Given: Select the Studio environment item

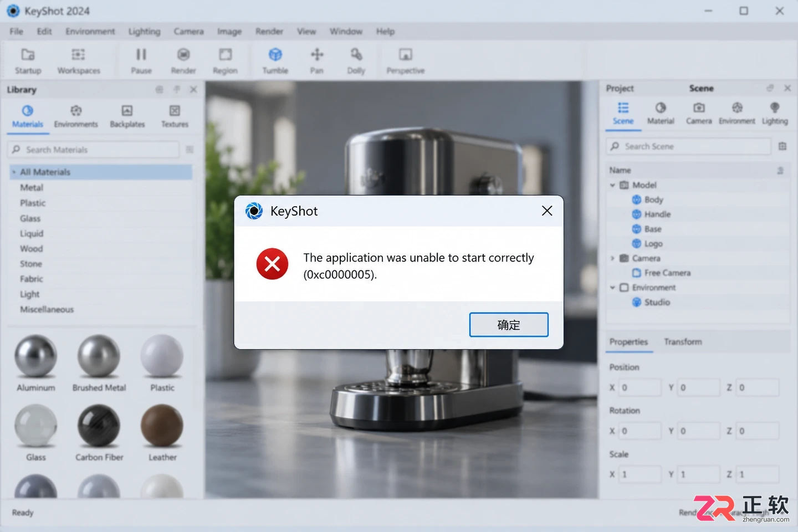Looking at the screenshot, I should [657, 303].
